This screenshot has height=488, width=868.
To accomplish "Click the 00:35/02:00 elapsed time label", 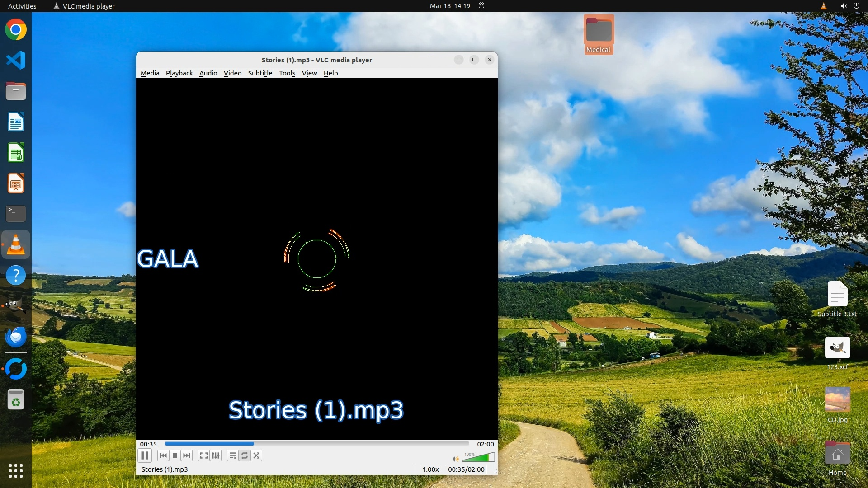I will click(x=466, y=469).
